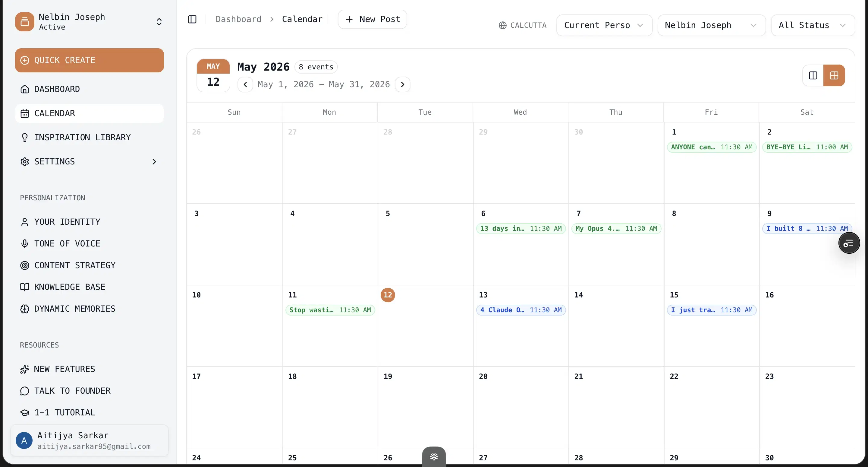Click the Dashboard breadcrumb link
868x467 pixels.
[238, 19]
